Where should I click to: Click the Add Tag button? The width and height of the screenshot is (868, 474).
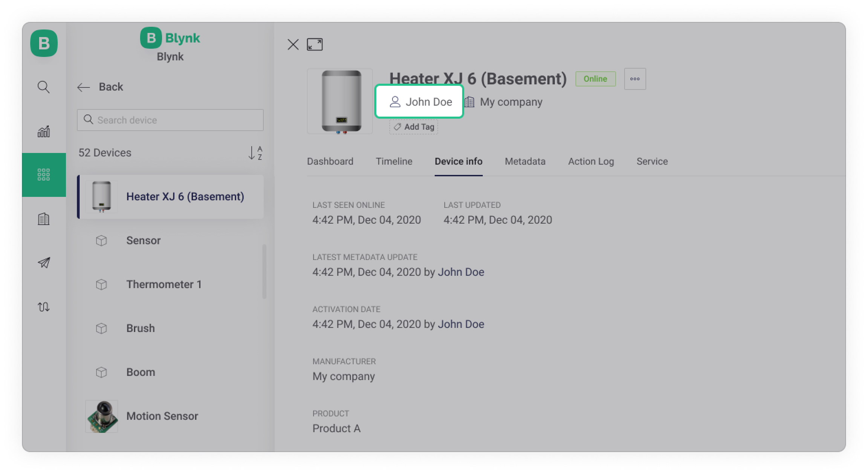[x=414, y=127]
